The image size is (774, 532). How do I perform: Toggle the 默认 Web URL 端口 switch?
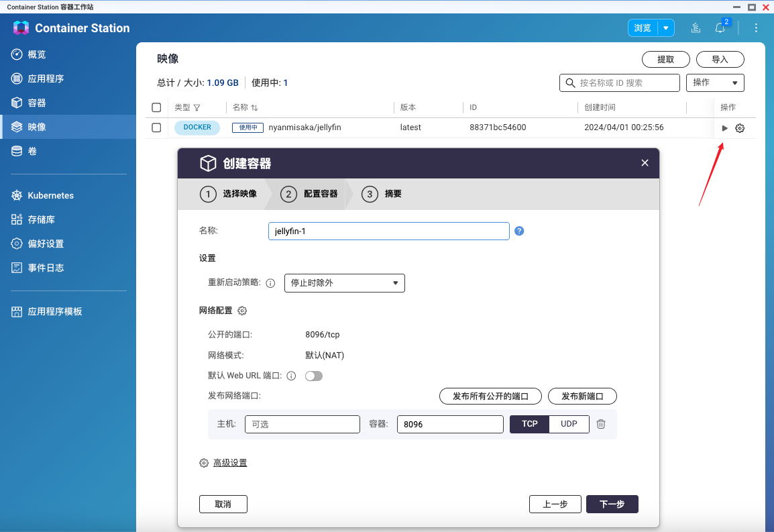click(x=313, y=376)
